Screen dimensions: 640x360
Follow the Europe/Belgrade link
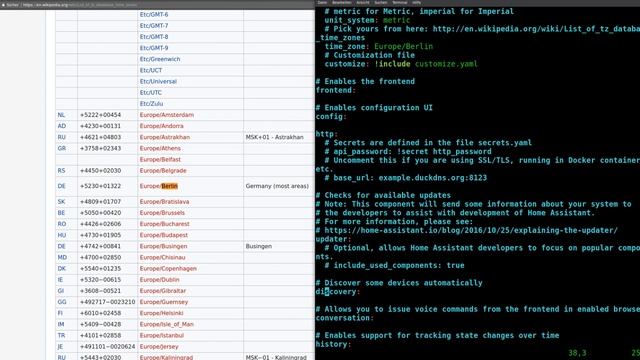(163, 171)
